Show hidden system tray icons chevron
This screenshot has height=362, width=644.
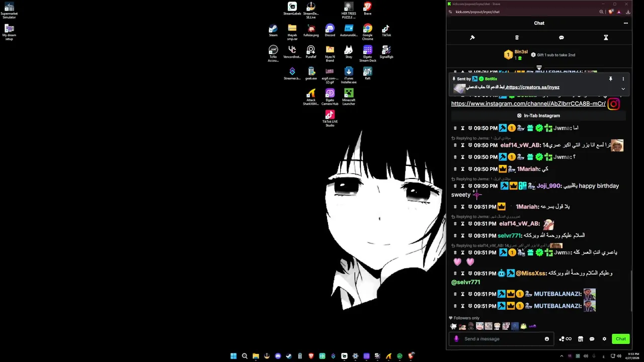tap(561, 356)
